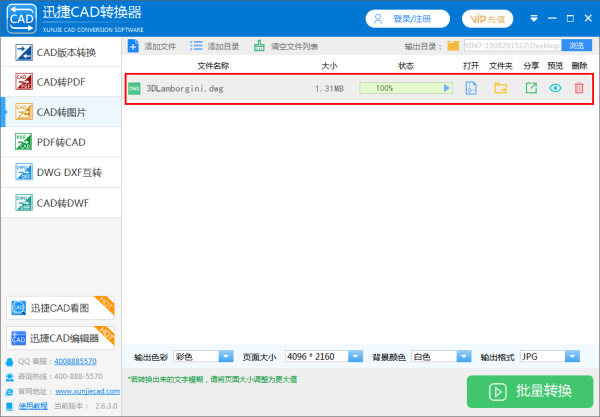Image resolution: width=600 pixels, height=417 pixels.
Task: Click the 添加目录 list icon
Action: pyautogui.click(x=196, y=46)
